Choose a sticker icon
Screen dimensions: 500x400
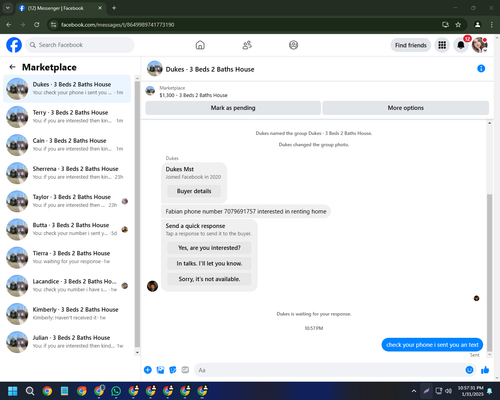pos(173,370)
